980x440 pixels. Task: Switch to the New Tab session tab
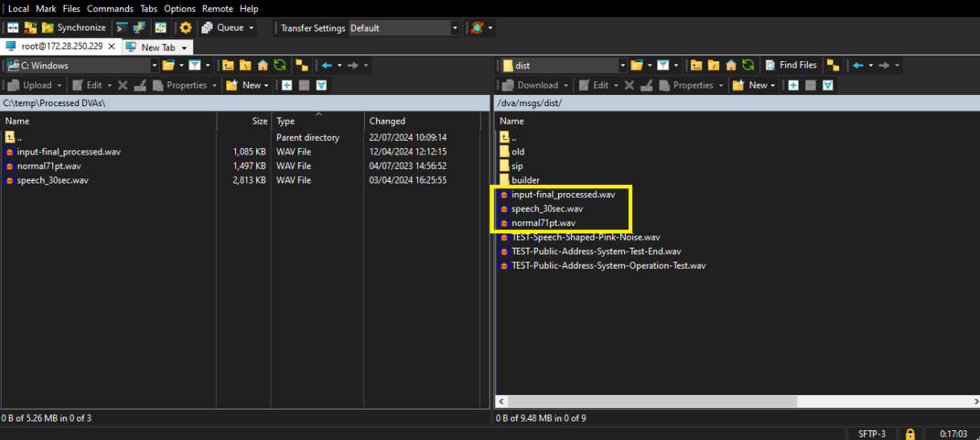pyautogui.click(x=157, y=47)
